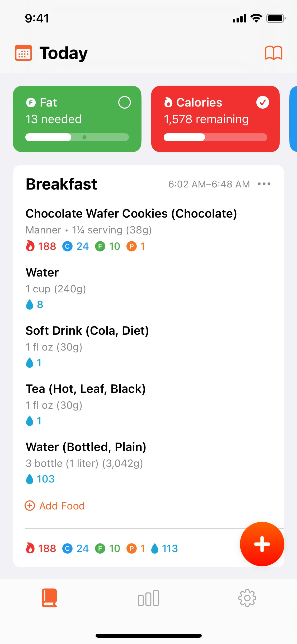Click the circled plus beside Add Food

[30, 506]
